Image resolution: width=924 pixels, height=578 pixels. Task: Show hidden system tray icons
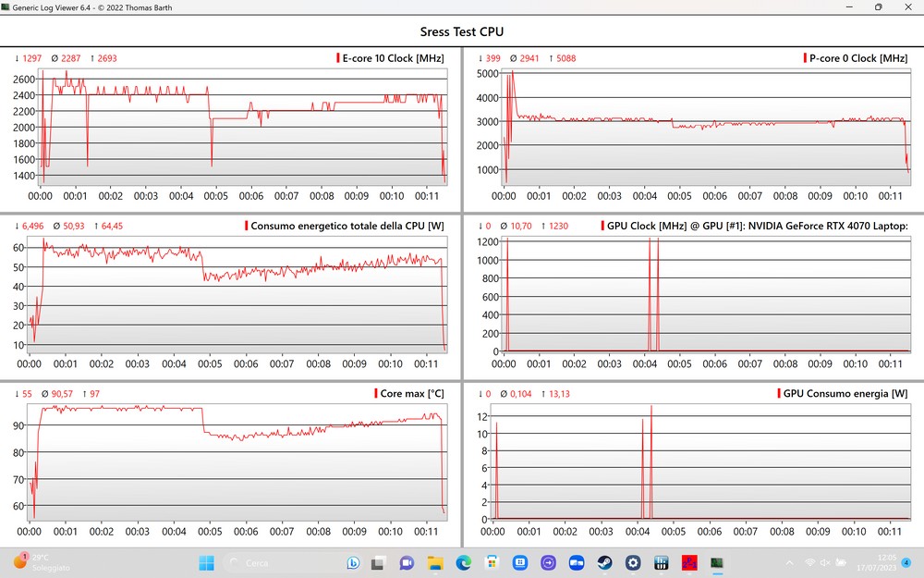[788, 562]
